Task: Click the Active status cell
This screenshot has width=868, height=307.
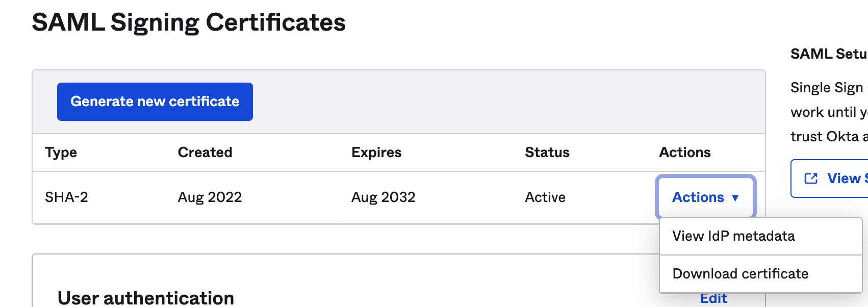Action: tap(545, 197)
